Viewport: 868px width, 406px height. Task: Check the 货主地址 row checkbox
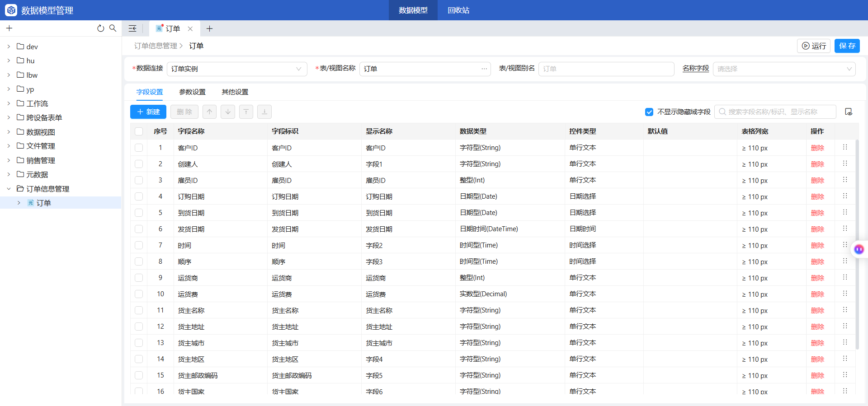(139, 327)
